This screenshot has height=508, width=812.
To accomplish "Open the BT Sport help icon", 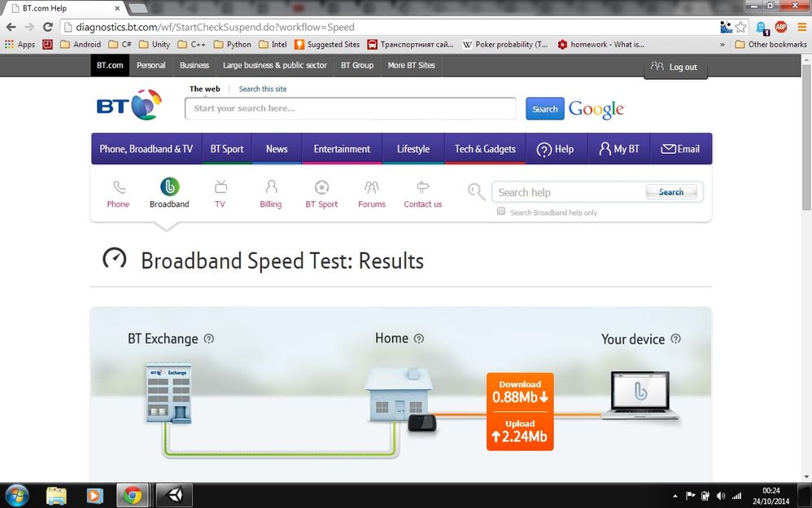I will click(x=321, y=187).
